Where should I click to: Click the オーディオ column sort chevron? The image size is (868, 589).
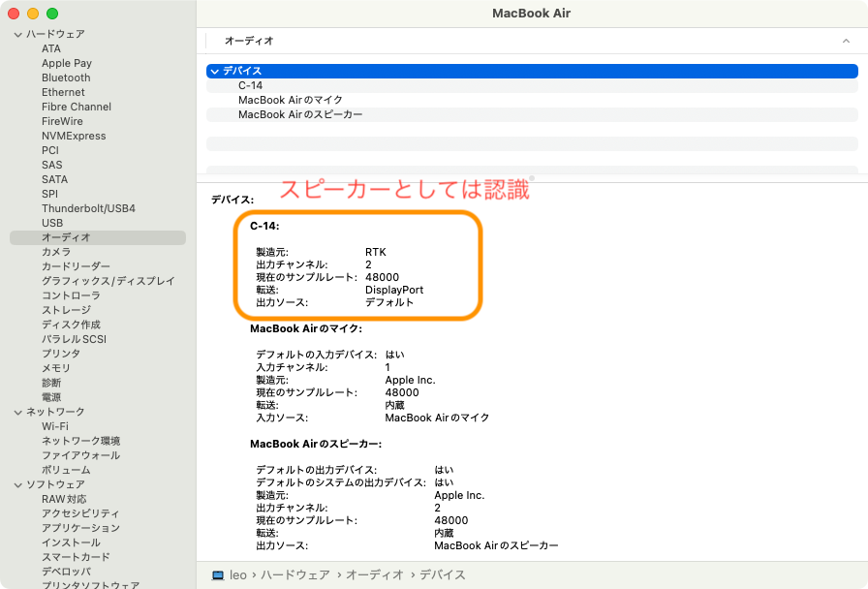point(845,41)
